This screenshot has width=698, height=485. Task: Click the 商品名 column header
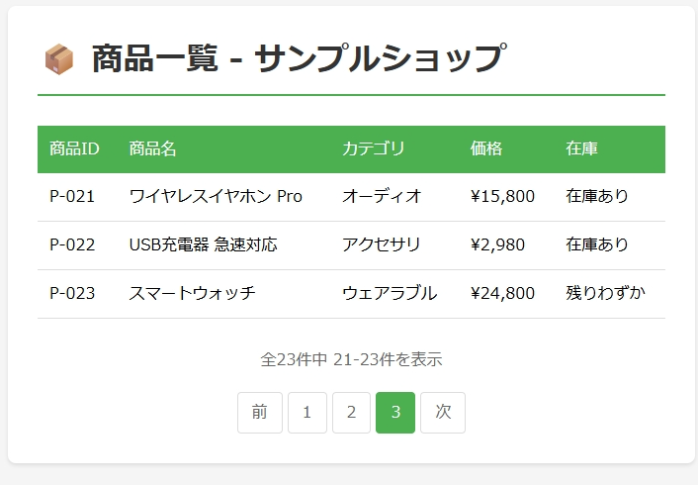(x=153, y=149)
